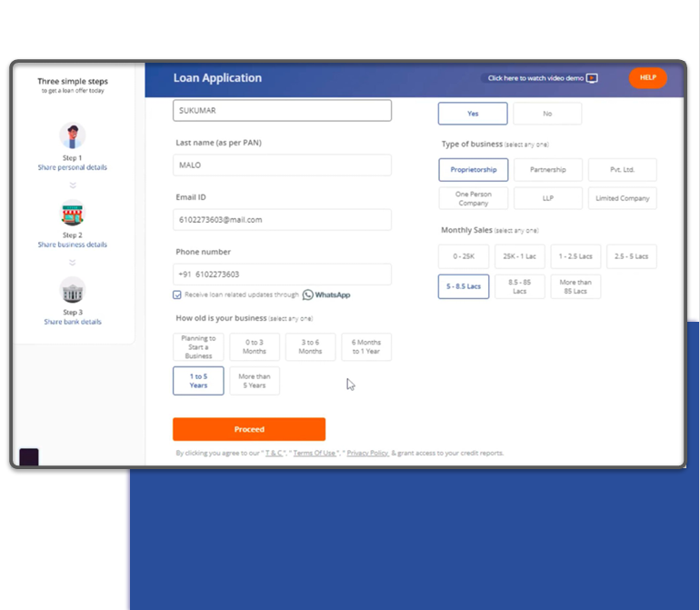The image size is (700, 610).
Task: Select 1 to 5 Years business age
Action: [x=198, y=381]
